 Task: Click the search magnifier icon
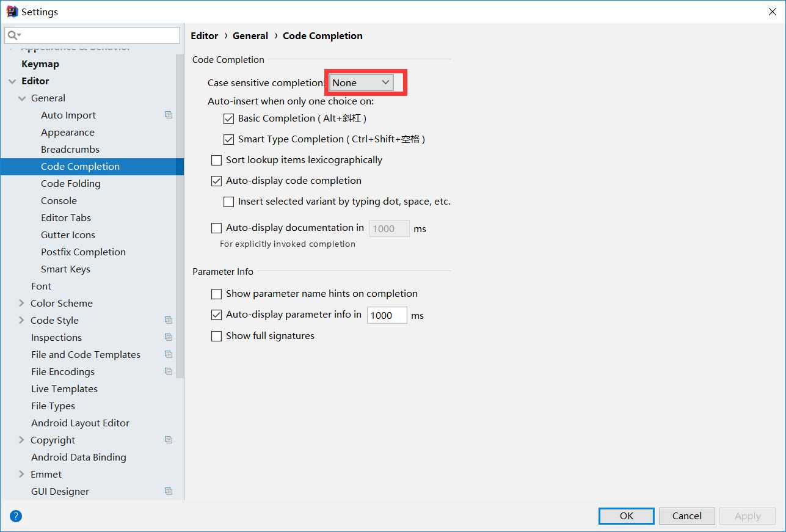point(13,35)
